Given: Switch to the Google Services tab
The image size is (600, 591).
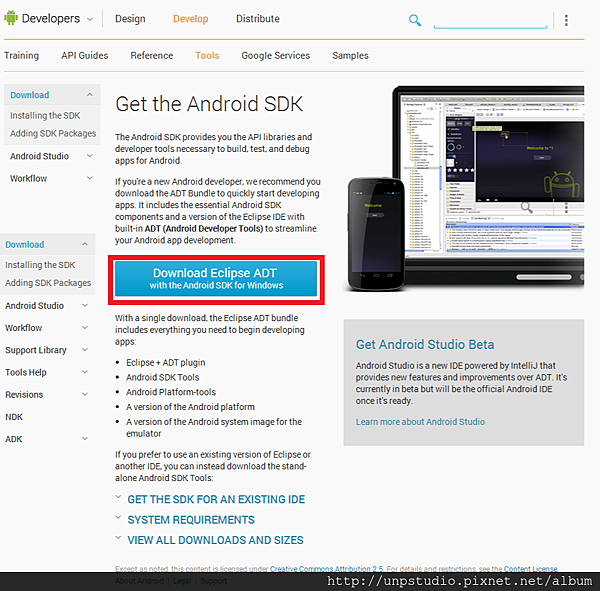Looking at the screenshot, I should click(276, 56).
